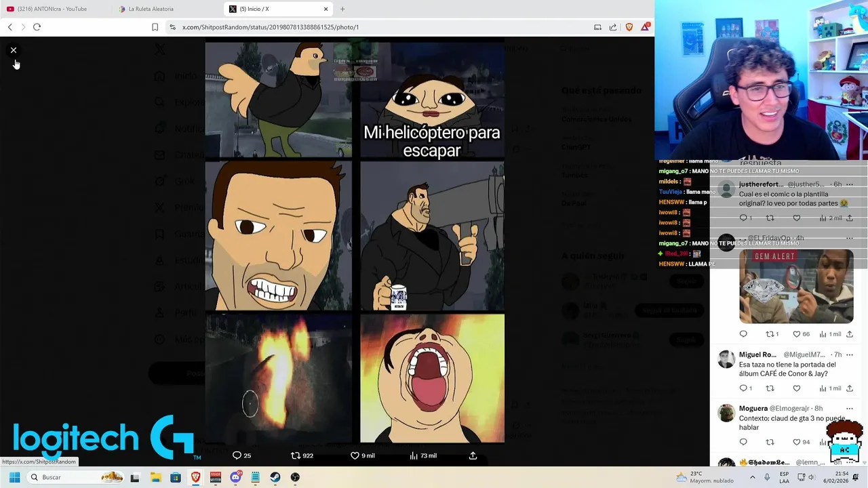
Task: Open the Windows Start menu
Action: [14, 477]
